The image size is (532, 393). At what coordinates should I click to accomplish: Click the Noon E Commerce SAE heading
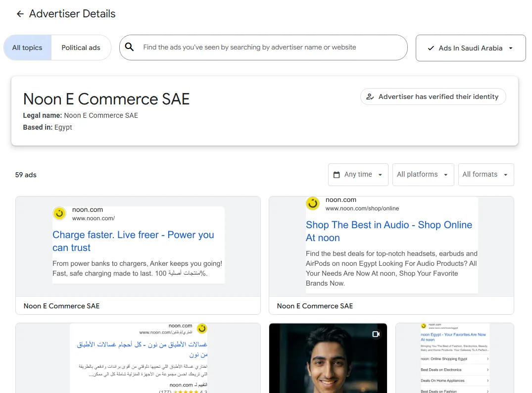[106, 99]
